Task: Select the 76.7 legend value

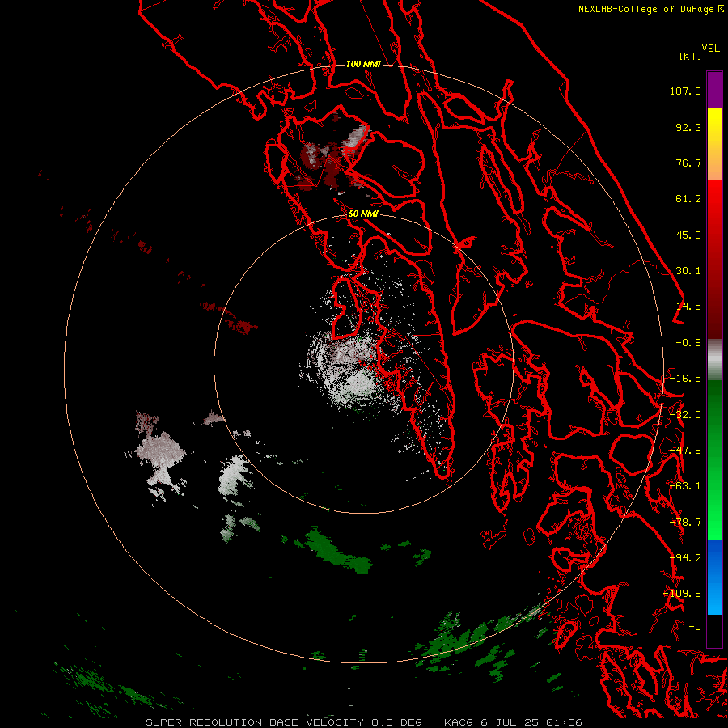Action: 688,163
